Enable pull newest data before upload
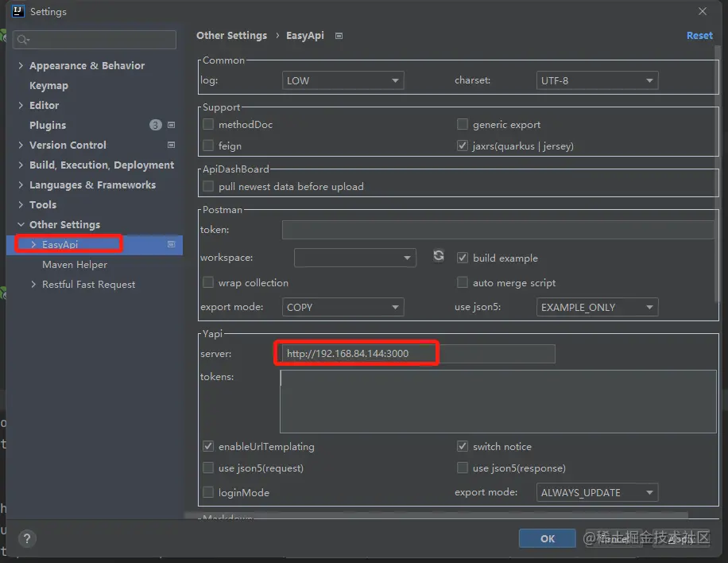This screenshot has height=563, width=728. coord(208,186)
